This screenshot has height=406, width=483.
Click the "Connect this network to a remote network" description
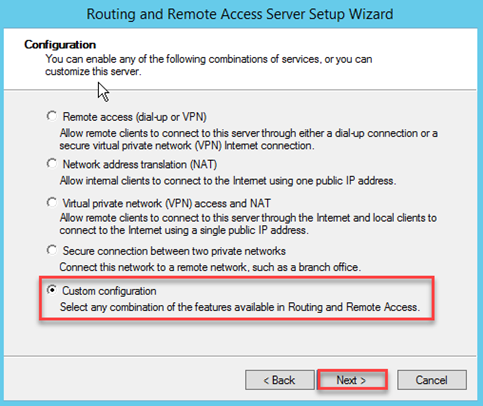pos(210,267)
